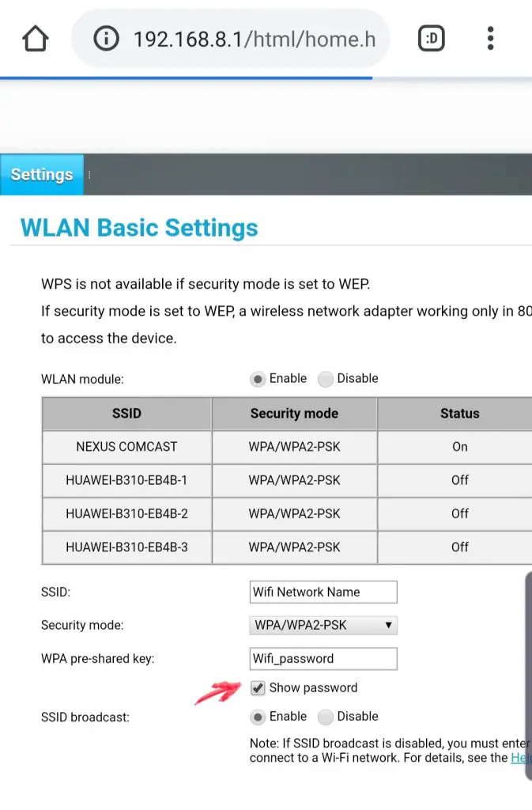The height and width of the screenshot is (810, 532).
Task: Open the Help link in the note
Action: pyautogui.click(x=521, y=758)
